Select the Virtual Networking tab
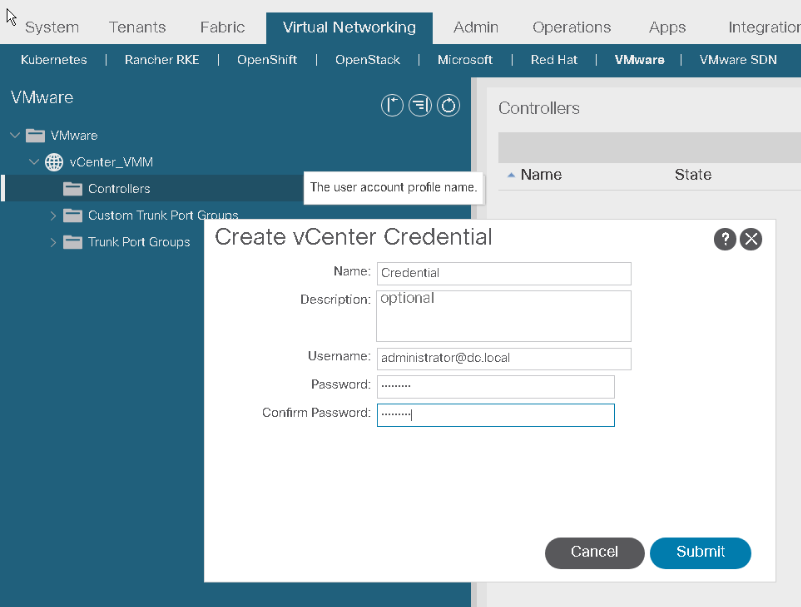This screenshot has width=801, height=607. tap(349, 28)
